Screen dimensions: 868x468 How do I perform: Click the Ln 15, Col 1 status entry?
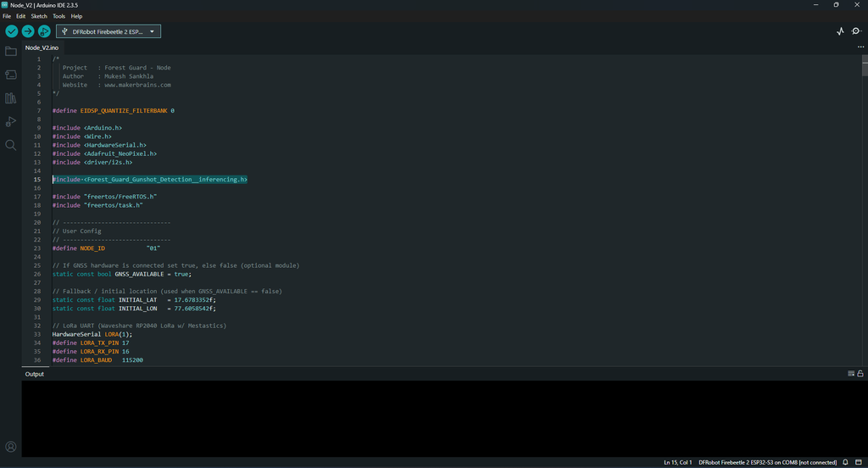[677, 462]
